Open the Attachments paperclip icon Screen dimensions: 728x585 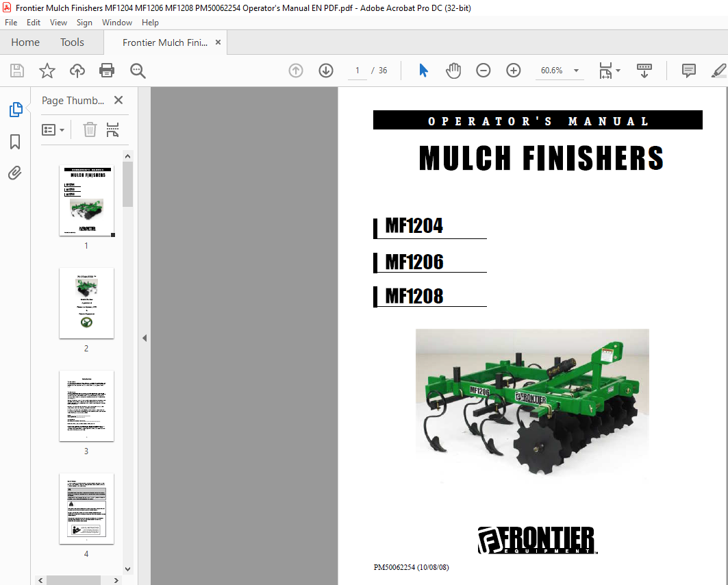[15, 173]
